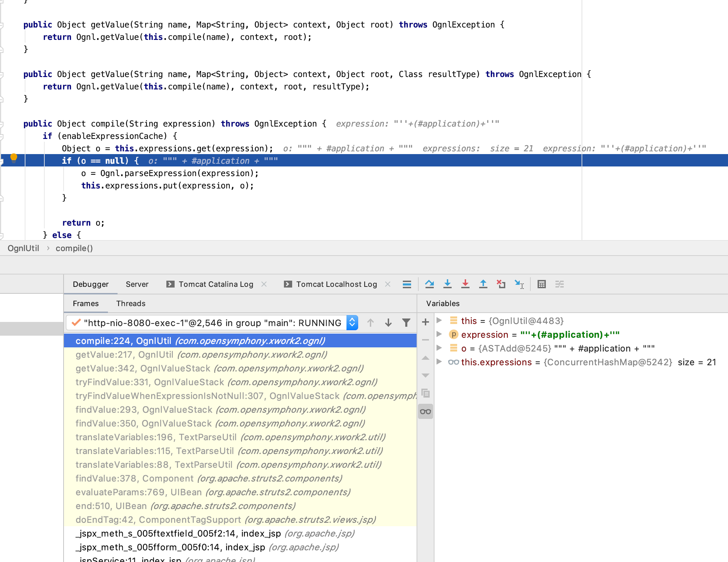This screenshot has height=562, width=728.
Task: Select frame findValue:378, Component
Action: pos(240,478)
